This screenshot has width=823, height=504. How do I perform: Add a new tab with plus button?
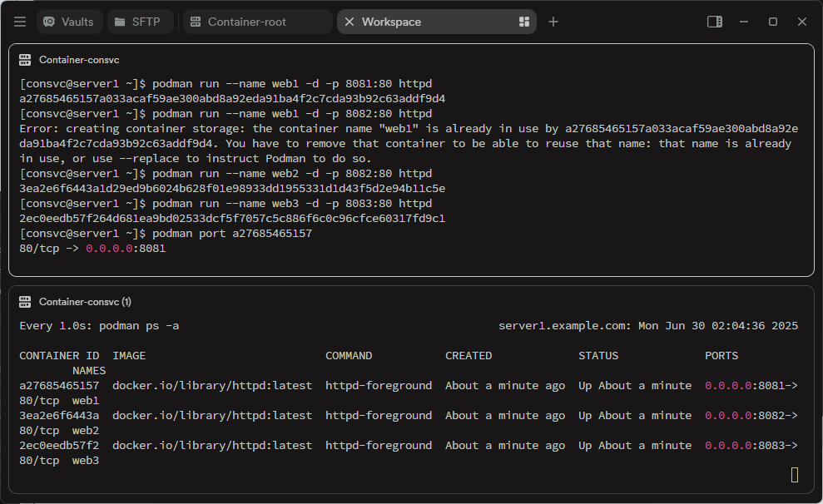553,22
